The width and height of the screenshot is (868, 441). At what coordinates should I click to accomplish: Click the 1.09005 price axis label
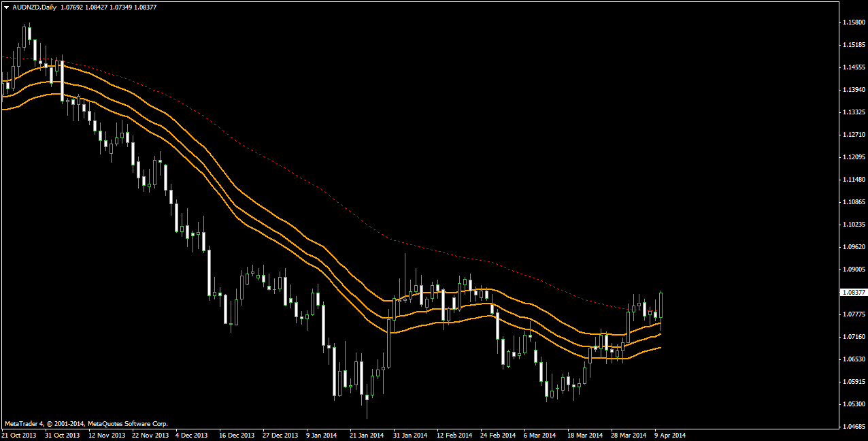(x=853, y=269)
